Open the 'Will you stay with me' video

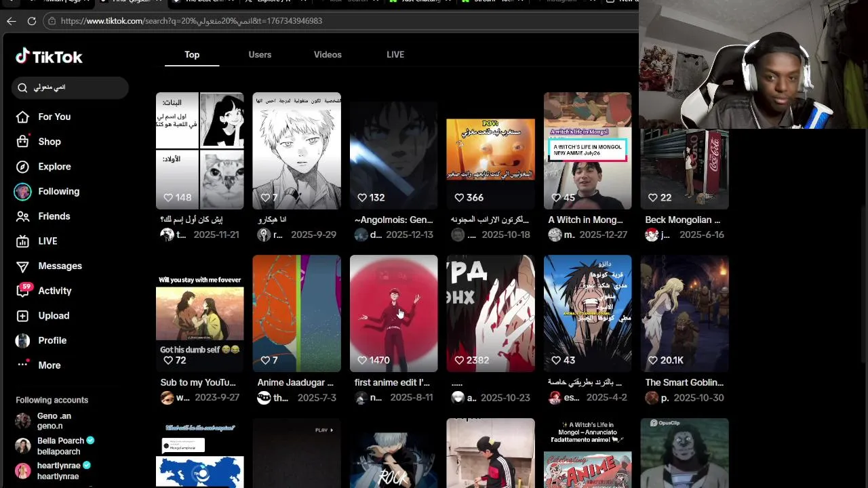click(x=200, y=313)
